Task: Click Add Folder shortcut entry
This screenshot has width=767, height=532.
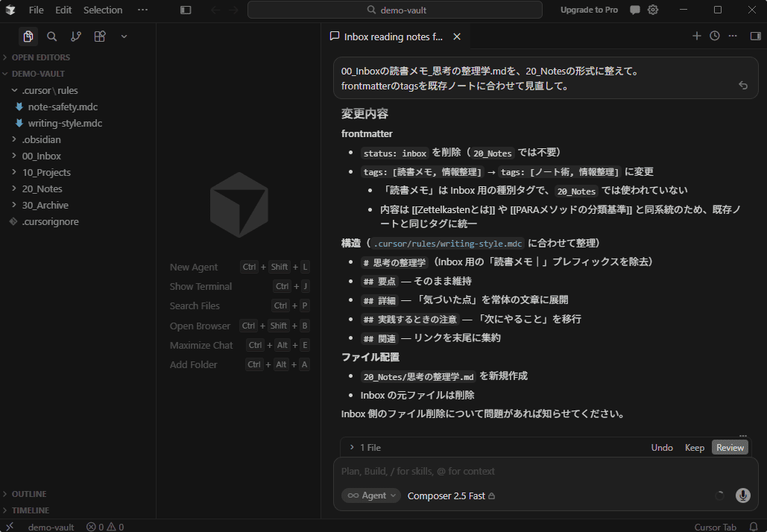Action: click(239, 364)
